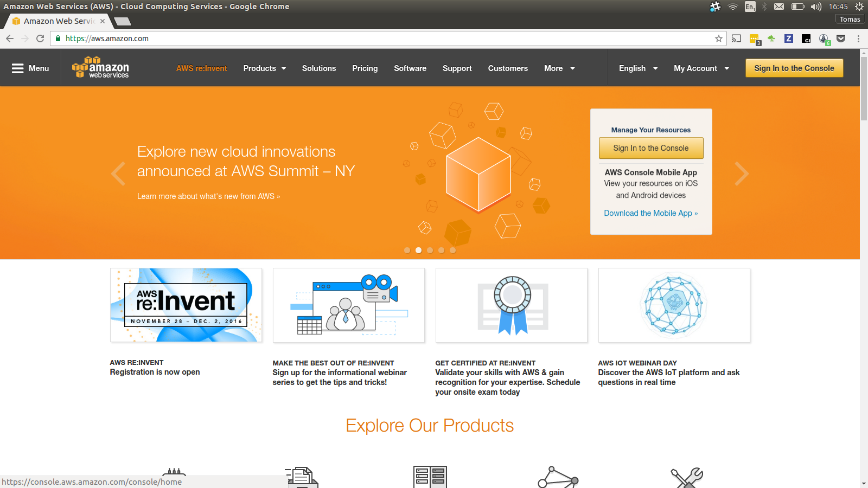This screenshot has height=488, width=868.
Task: Select third carousel dot
Action: [430, 251]
